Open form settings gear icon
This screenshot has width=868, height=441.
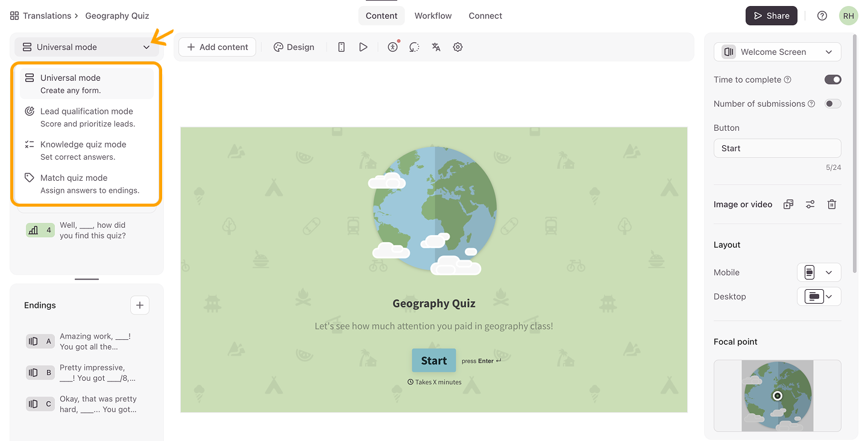(x=458, y=47)
